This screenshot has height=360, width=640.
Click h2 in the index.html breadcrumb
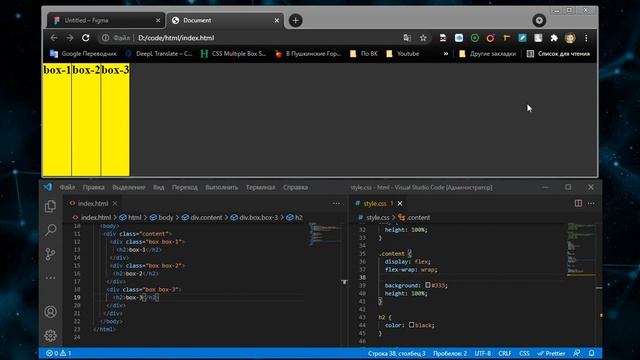point(295,218)
